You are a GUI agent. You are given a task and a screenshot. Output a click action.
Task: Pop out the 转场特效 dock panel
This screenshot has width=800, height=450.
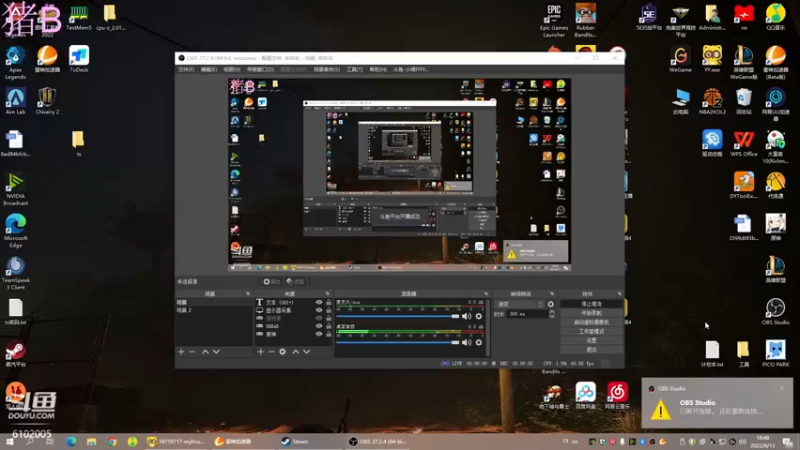(x=552, y=294)
